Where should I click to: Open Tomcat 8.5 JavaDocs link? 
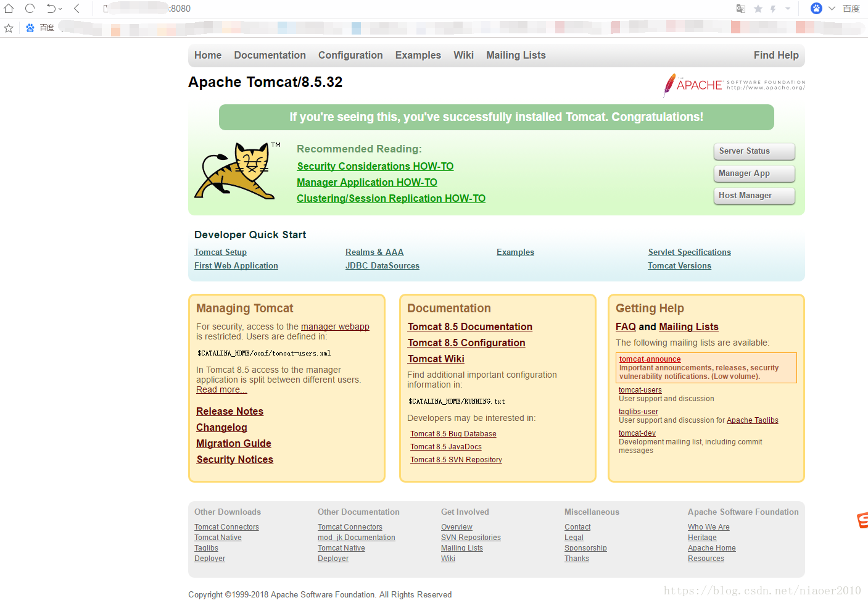(x=446, y=447)
